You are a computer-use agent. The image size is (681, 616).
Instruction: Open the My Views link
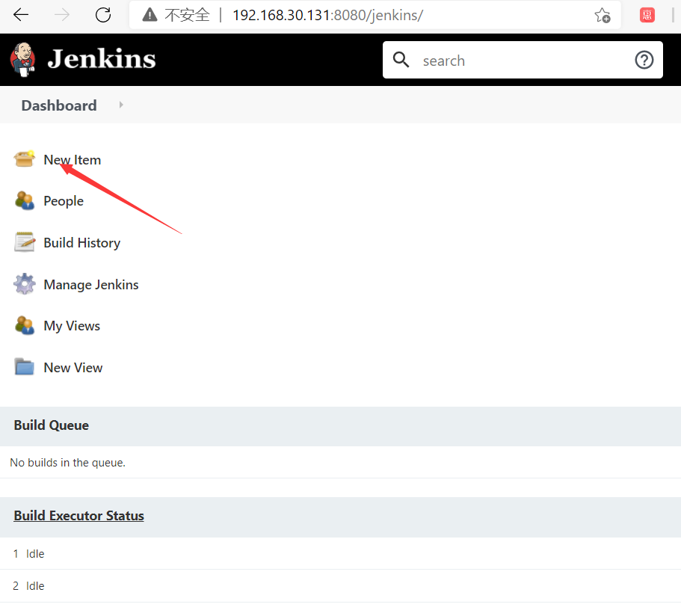(x=72, y=326)
